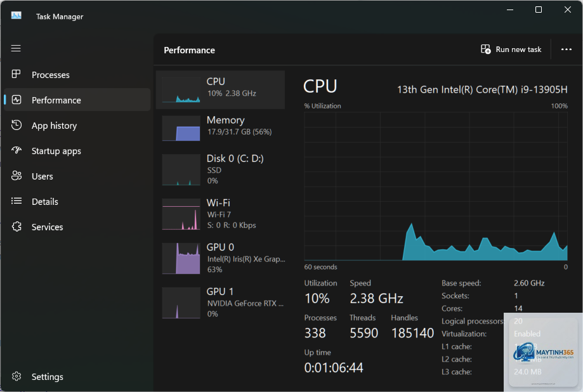Image resolution: width=583 pixels, height=392 pixels.
Task: Click the L1 cache label
Action: point(456,346)
